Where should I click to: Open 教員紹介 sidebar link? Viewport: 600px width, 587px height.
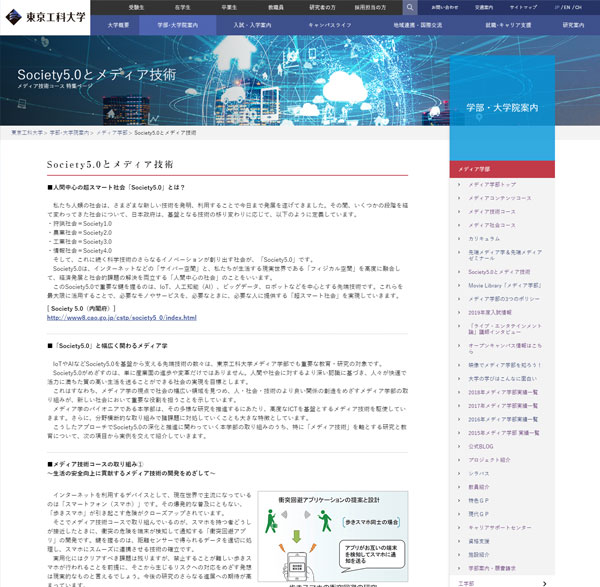tap(479, 487)
